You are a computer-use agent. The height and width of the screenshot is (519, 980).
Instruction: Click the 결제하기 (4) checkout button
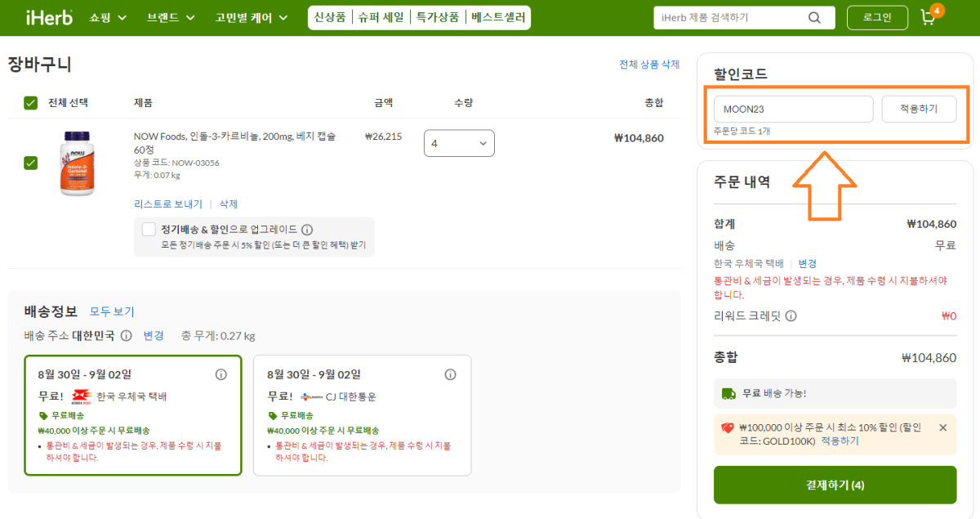coord(835,484)
